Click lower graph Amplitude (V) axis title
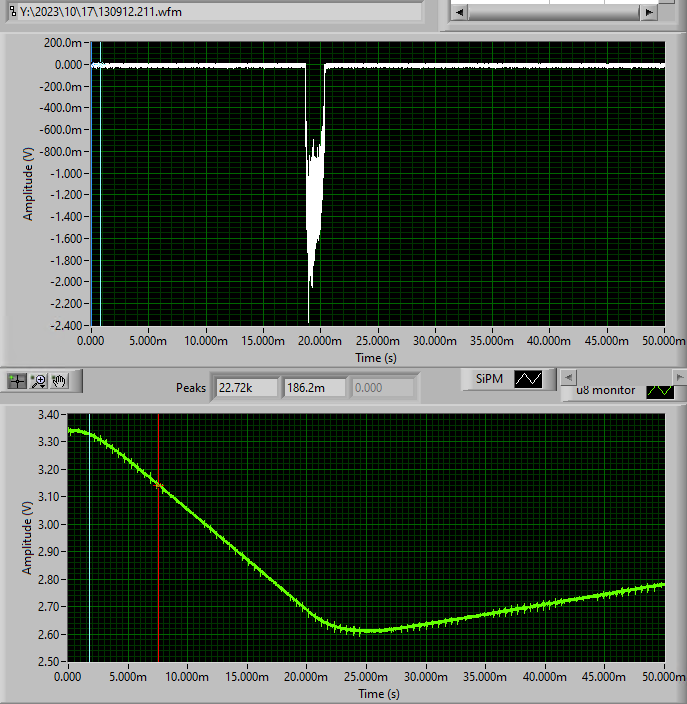This screenshot has width=687, height=704. (28, 538)
